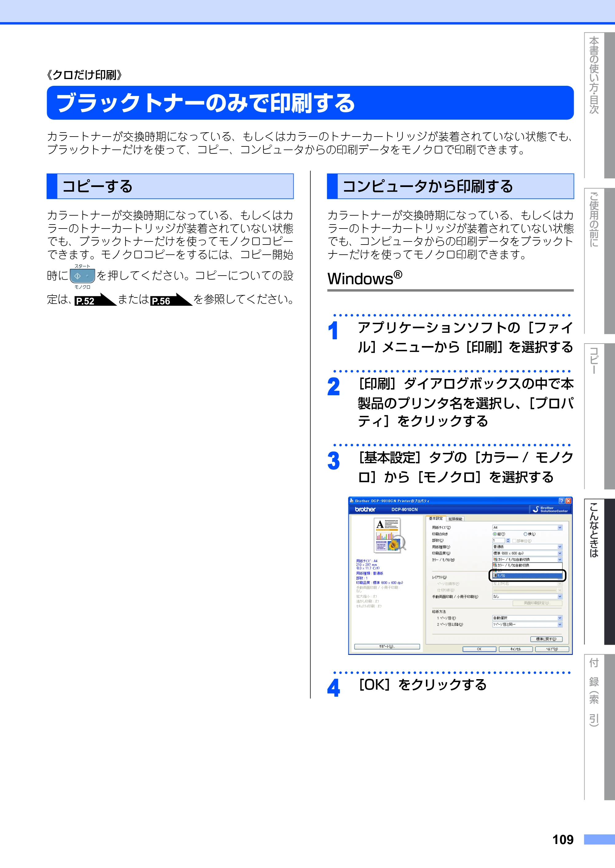615x868 pixels.
Task: Open the 本書の使い方・目次 side tab
Action: tap(599, 105)
